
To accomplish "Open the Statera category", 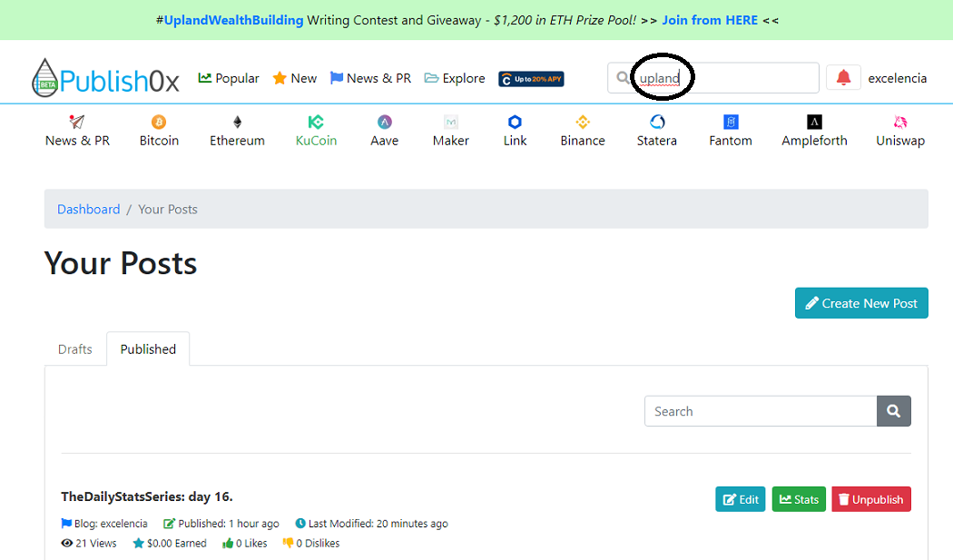I will click(x=656, y=131).
